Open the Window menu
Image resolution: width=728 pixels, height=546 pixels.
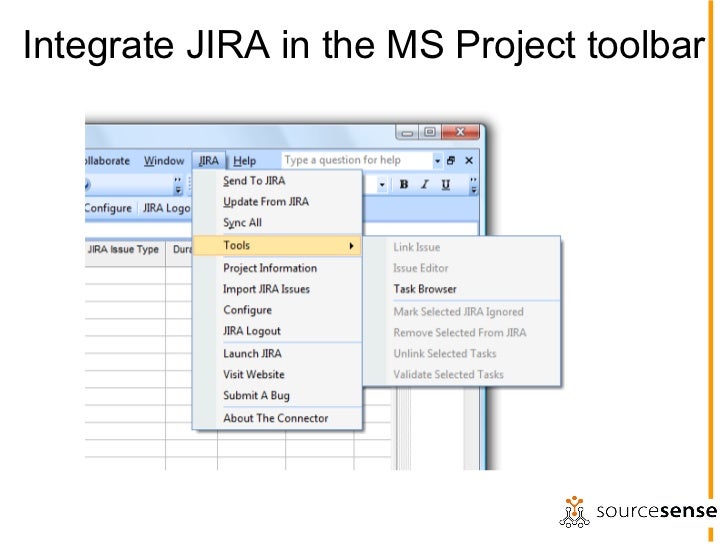[164, 161]
